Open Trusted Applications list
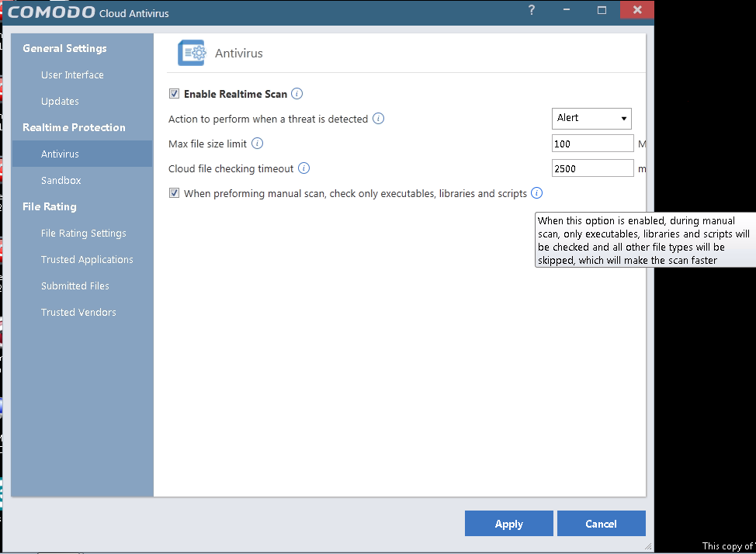756x554 pixels. point(87,259)
